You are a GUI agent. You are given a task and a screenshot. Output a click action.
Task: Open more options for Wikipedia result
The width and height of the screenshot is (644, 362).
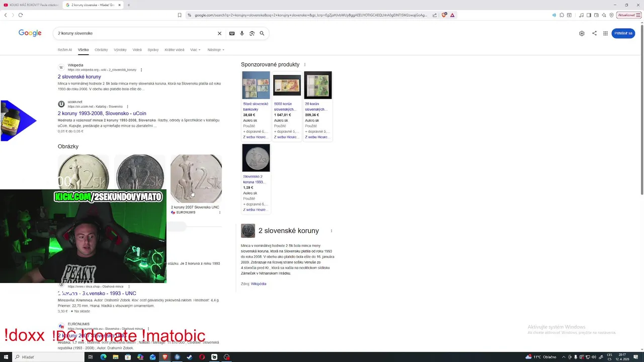[141, 70]
